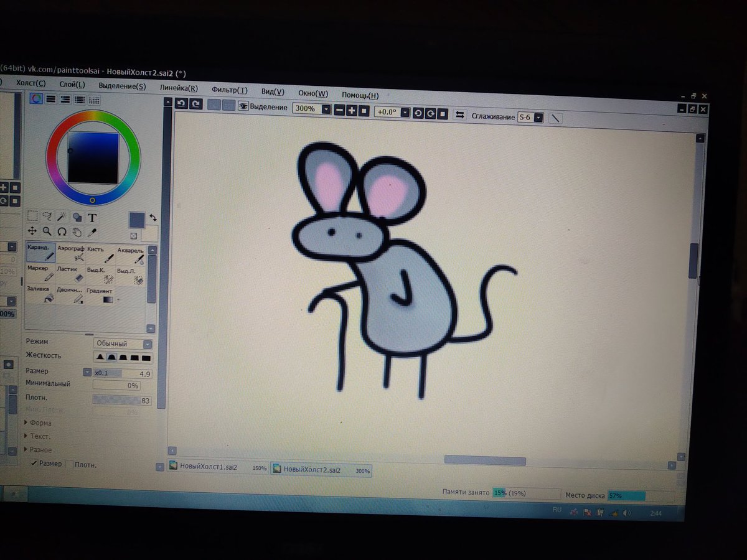Switch to НовыйХолст1.sai2 tab

(218, 467)
